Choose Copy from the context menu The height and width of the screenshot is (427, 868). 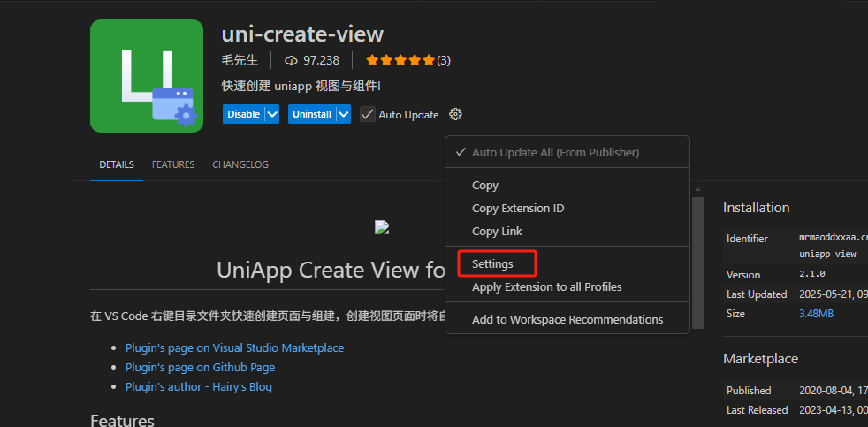tap(567, 186)
